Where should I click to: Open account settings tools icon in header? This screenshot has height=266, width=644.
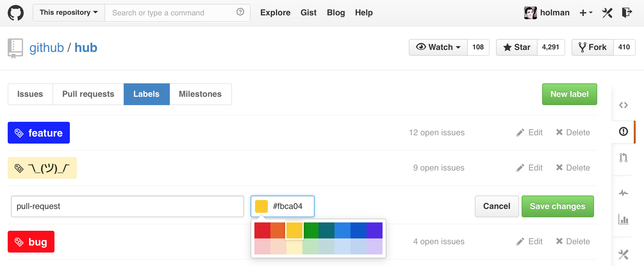607,13
